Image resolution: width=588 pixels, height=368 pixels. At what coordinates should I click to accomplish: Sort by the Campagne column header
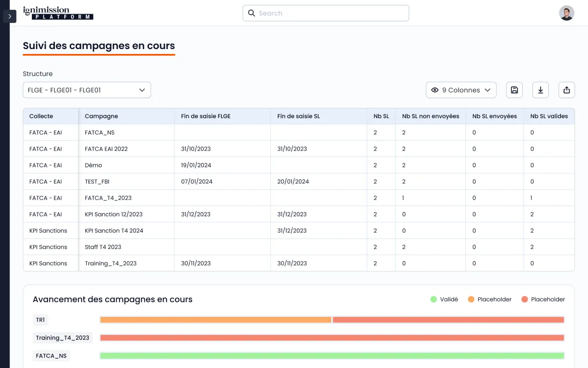pos(101,116)
